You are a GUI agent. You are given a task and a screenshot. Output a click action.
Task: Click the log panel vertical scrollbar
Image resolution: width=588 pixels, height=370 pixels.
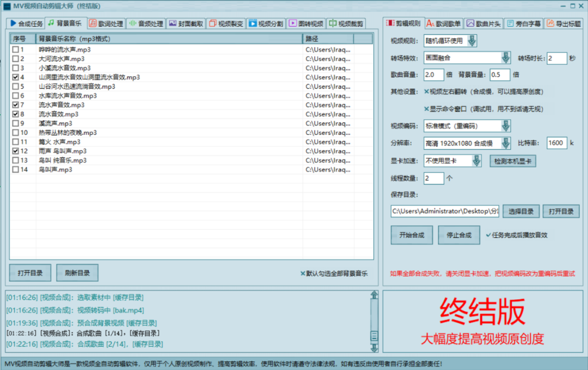pos(373,321)
